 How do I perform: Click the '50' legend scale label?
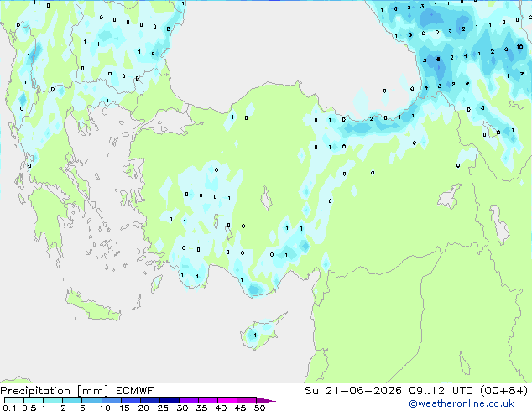click(259, 408)
